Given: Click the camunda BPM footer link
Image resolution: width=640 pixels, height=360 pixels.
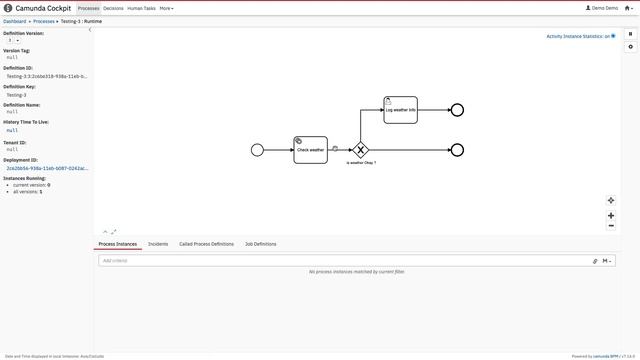Looking at the screenshot, I should click(606, 356).
